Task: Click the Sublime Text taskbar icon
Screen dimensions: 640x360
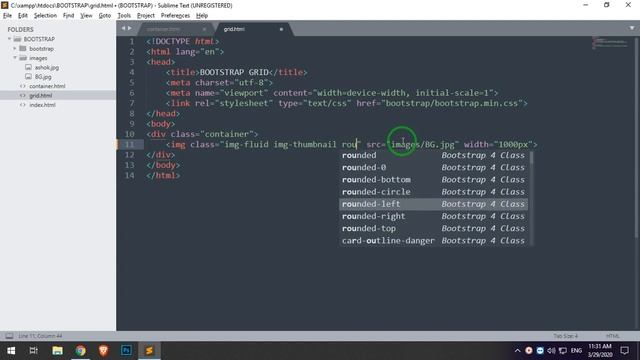Action: (149, 351)
